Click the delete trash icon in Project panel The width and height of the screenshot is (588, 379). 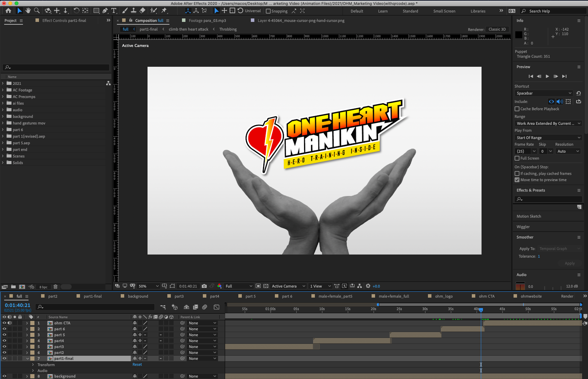tap(55, 287)
